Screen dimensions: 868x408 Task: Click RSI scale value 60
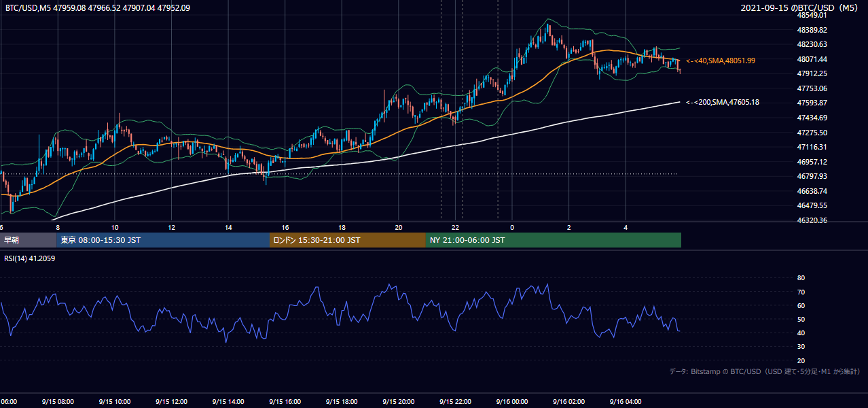pyautogui.click(x=801, y=305)
